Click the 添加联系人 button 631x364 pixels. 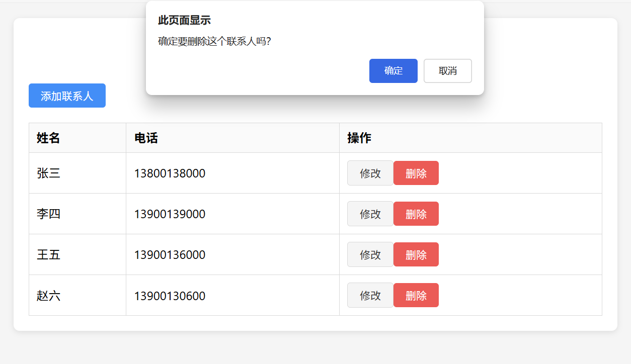tap(67, 96)
